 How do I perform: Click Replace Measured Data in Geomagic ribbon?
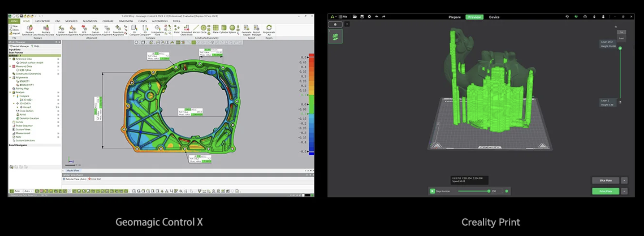[46, 30]
